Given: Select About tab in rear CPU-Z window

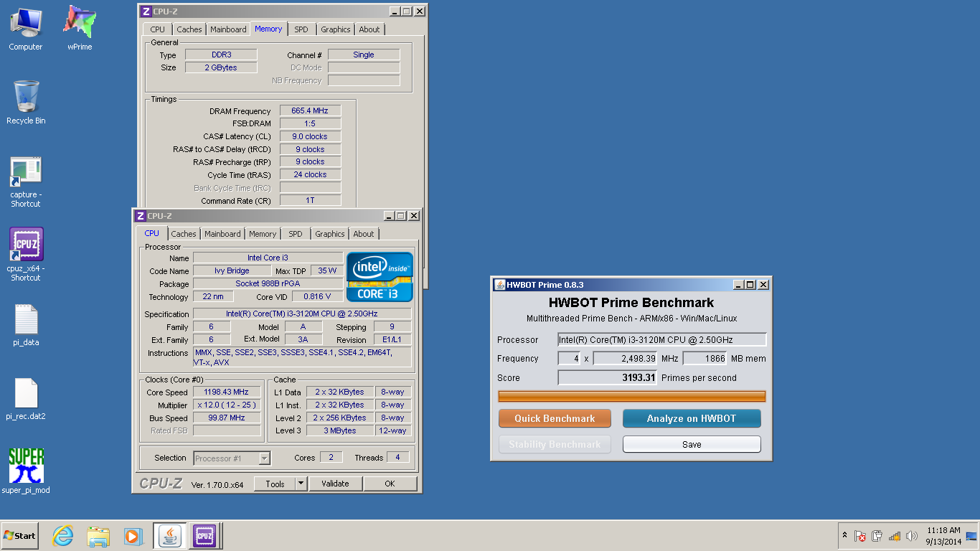Looking at the screenshot, I should [x=369, y=29].
